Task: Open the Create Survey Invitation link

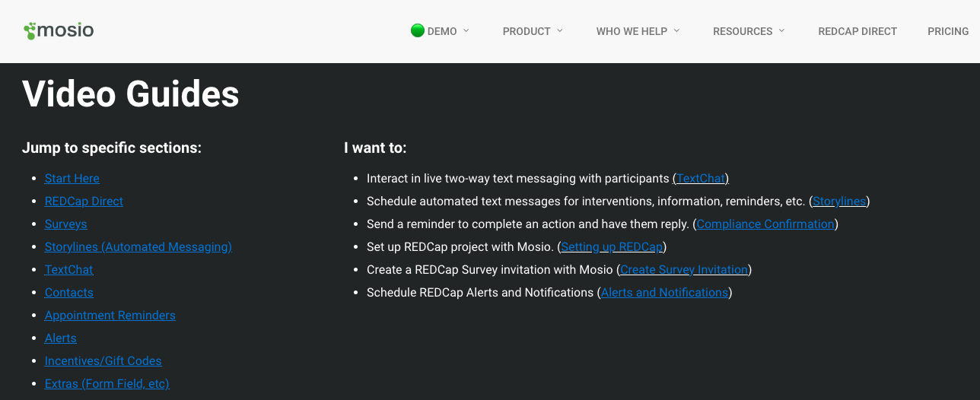Action: (x=684, y=269)
